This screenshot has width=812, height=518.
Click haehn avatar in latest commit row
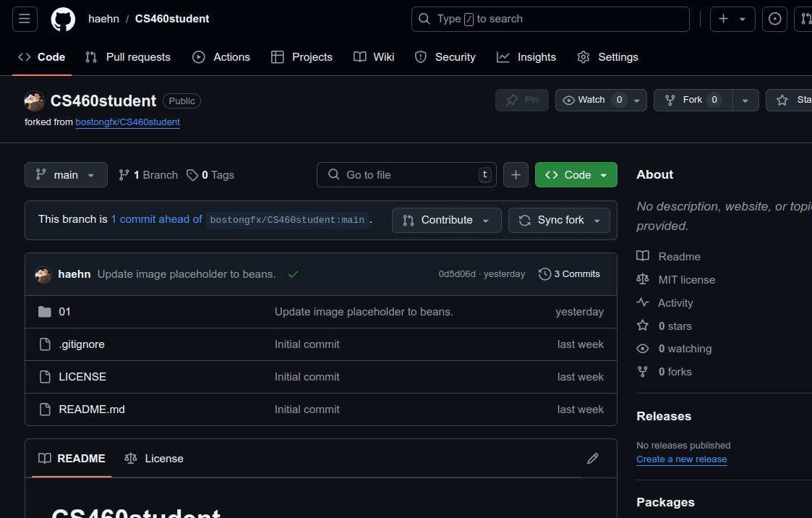[x=43, y=274]
